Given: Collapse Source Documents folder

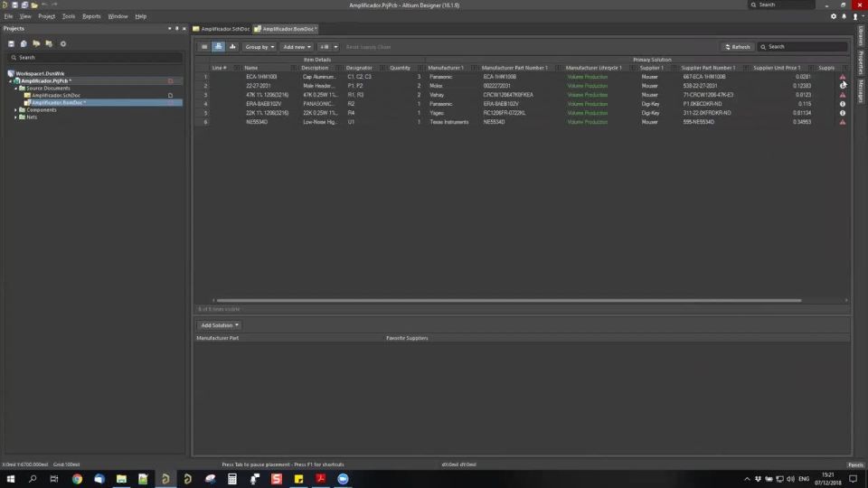Looking at the screenshot, I should [15, 88].
